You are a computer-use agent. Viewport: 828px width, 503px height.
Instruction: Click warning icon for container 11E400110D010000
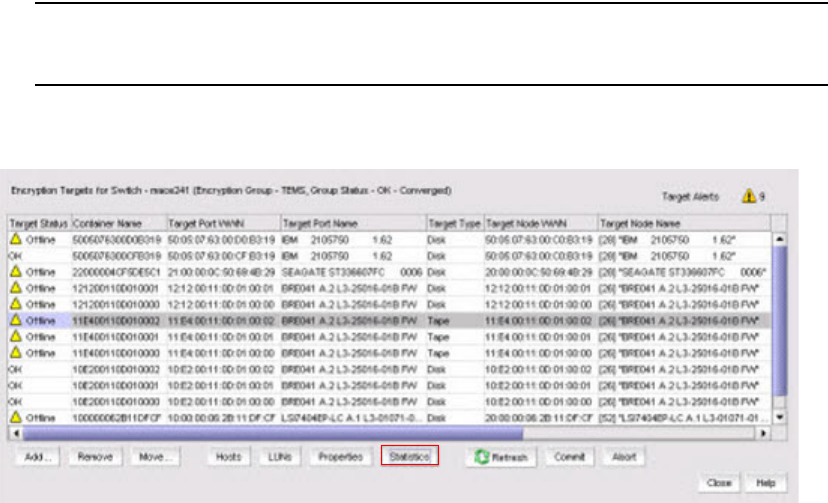(x=16, y=352)
